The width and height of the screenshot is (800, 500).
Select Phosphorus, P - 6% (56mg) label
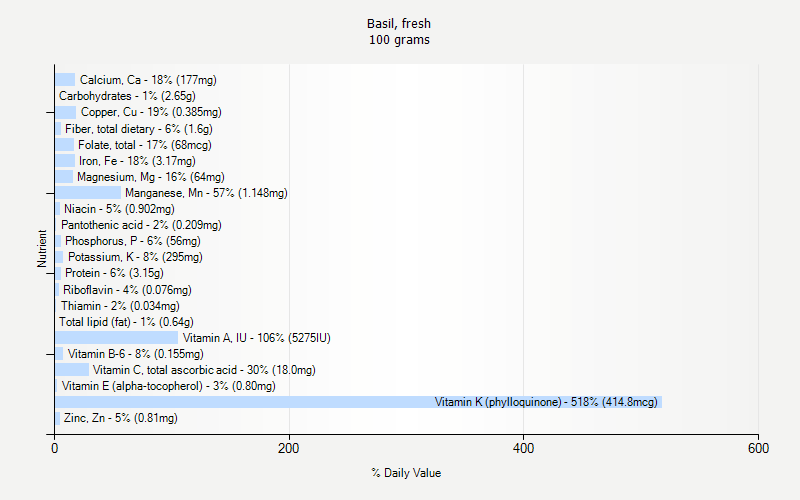coord(133,241)
